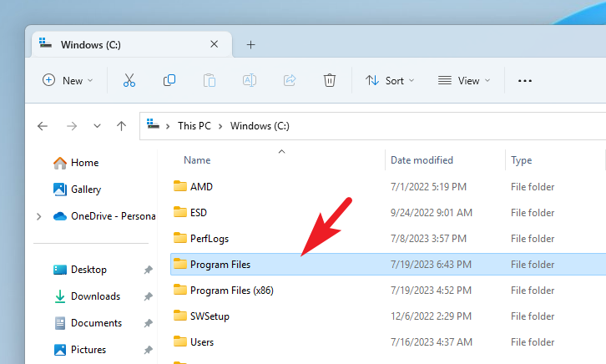Expand chevron before This PC in breadcrumb
This screenshot has height=364, width=606.
[168, 126]
